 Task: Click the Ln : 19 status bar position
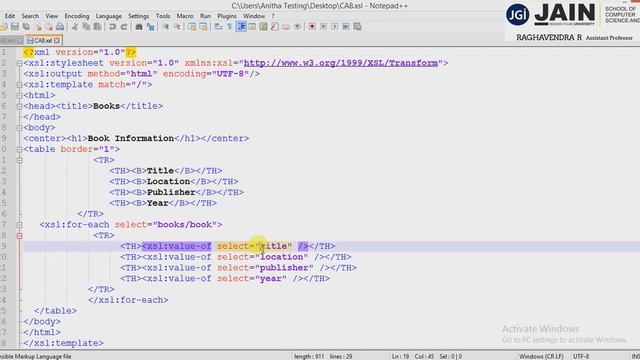[x=400, y=356]
